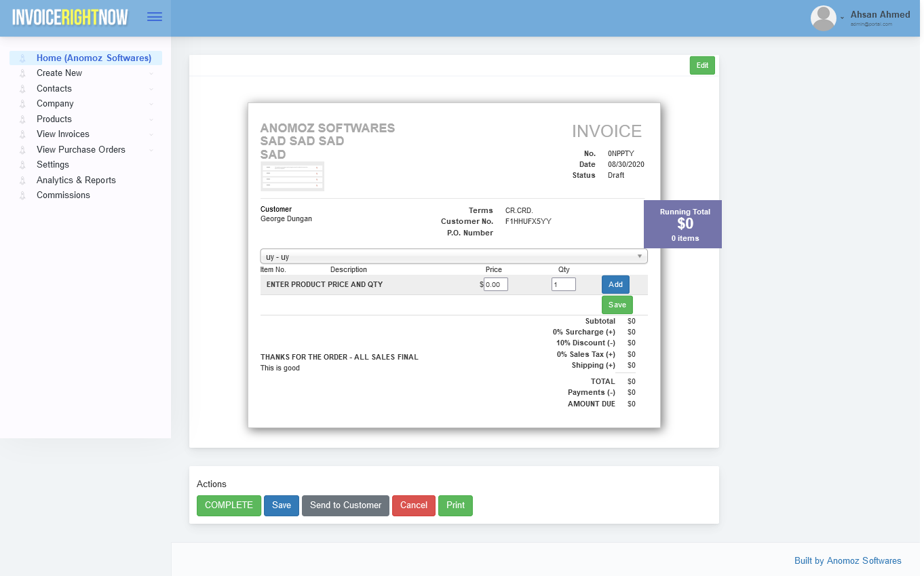Click the icon beside Settings in sidebar
924x576 pixels.
(x=22, y=165)
